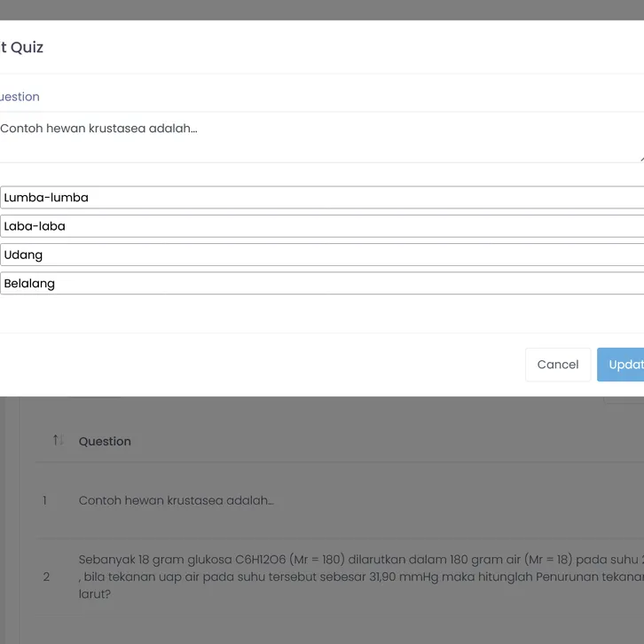This screenshot has height=644, width=644.
Task: Click the dimmed backdrop above the dialog
Action: [x=319, y=9]
